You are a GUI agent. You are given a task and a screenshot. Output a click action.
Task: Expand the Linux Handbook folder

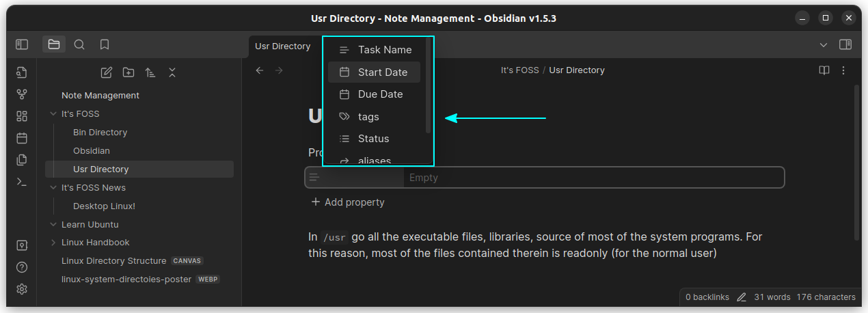[x=53, y=243]
